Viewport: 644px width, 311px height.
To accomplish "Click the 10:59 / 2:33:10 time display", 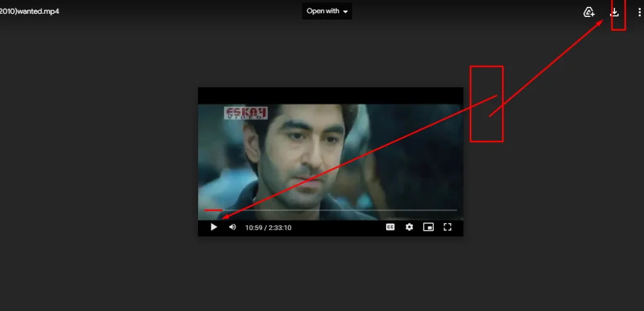I will (268, 227).
